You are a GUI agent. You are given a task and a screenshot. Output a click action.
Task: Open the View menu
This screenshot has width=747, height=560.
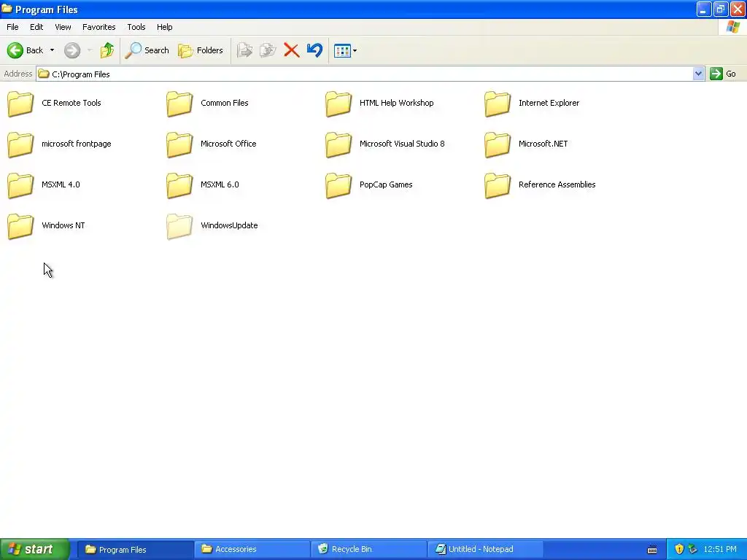[63, 27]
